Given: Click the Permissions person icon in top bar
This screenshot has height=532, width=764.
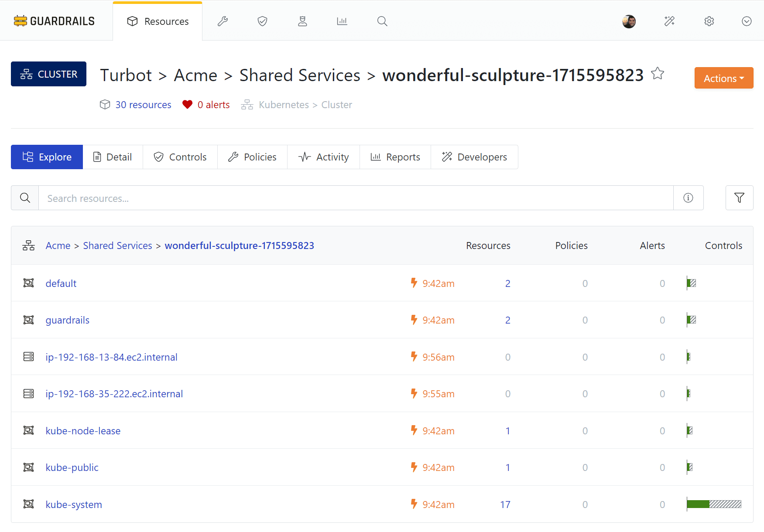Looking at the screenshot, I should click(302, 21).
